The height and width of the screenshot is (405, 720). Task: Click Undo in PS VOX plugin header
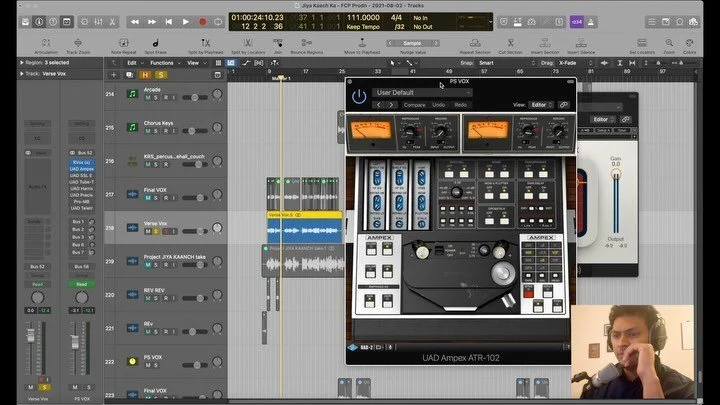[439, 105]
